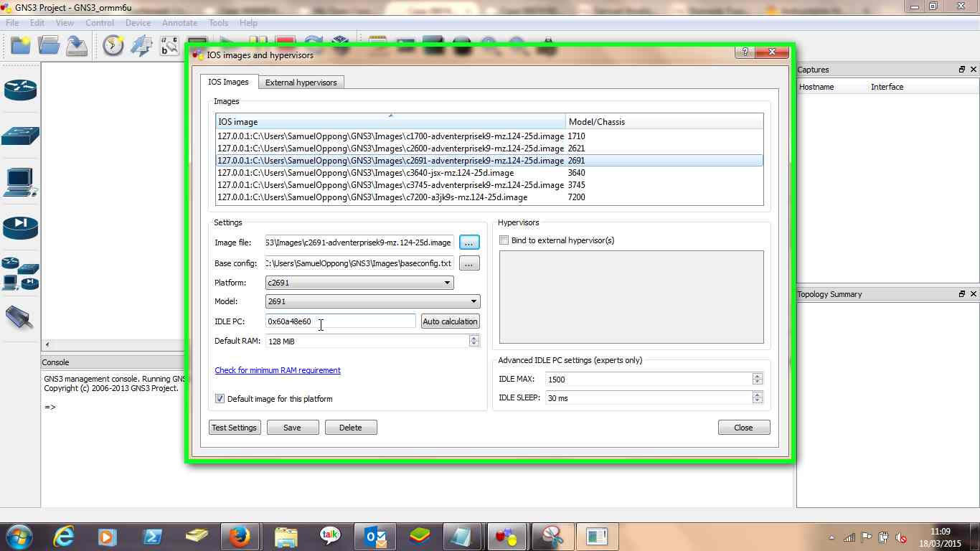
Task: Open Snipping Tool from the taskbar
Action: click(552, 536)
